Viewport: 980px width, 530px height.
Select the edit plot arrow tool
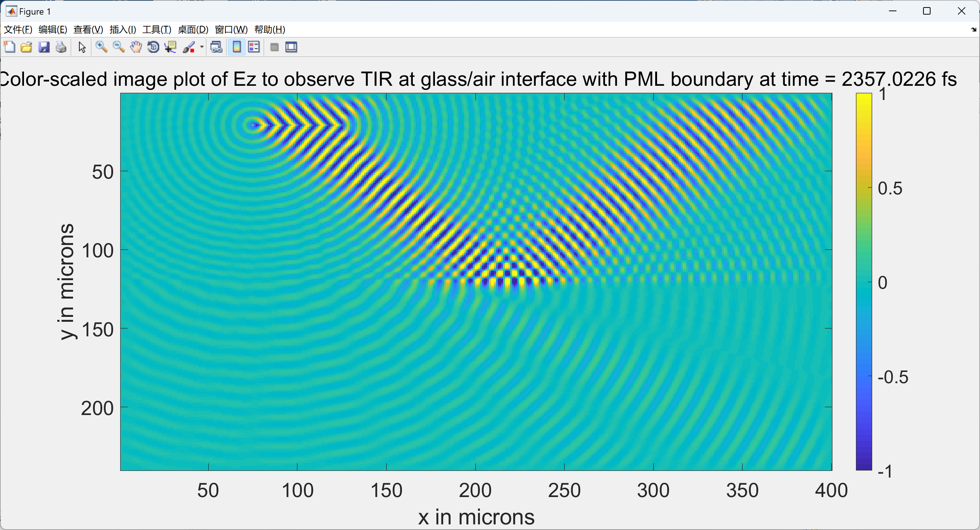pyautogui.click(x=81, y=47)
